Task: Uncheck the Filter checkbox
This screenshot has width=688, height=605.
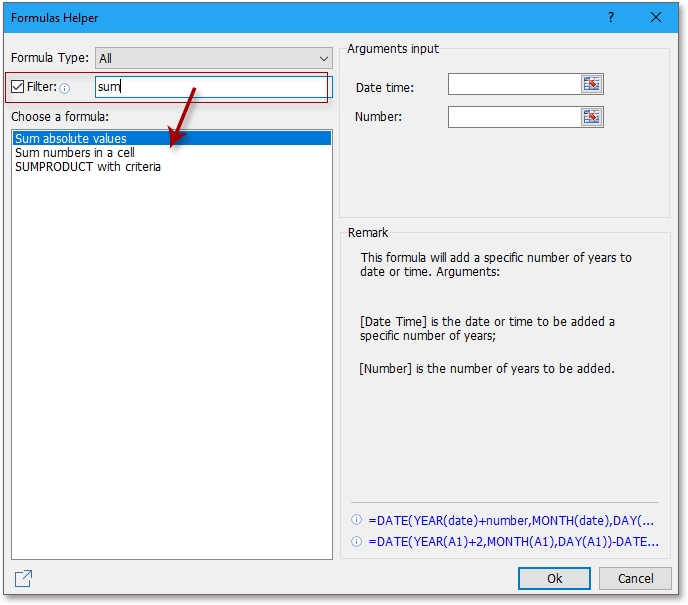Action: pyautogui.click(x=17, y=87)
